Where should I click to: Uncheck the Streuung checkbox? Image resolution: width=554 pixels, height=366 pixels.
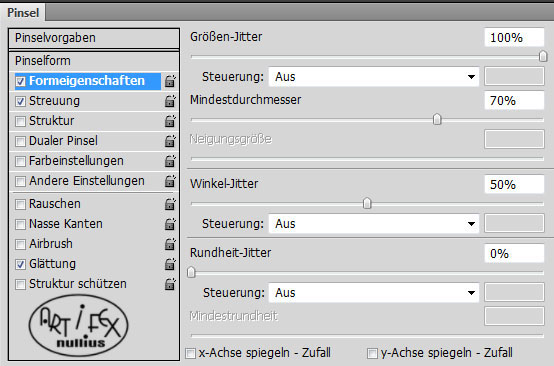point(20,101)
